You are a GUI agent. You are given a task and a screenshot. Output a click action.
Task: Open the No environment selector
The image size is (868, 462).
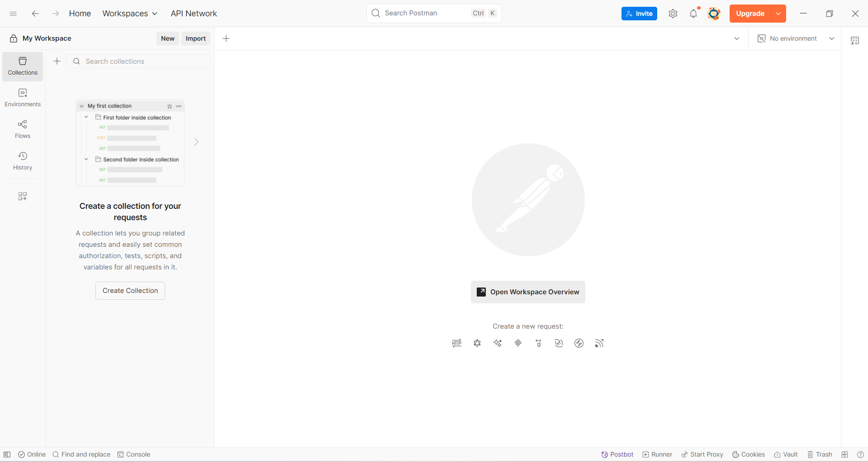point(796,38)
